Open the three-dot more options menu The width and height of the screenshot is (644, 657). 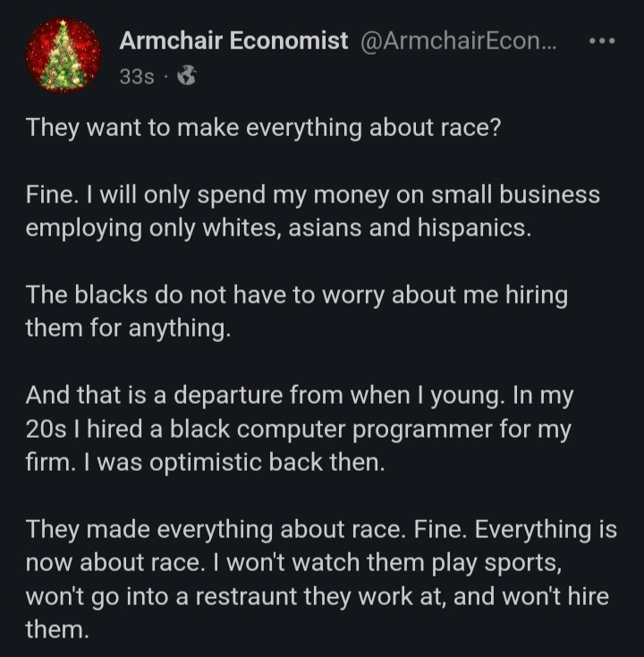point(602,41)
